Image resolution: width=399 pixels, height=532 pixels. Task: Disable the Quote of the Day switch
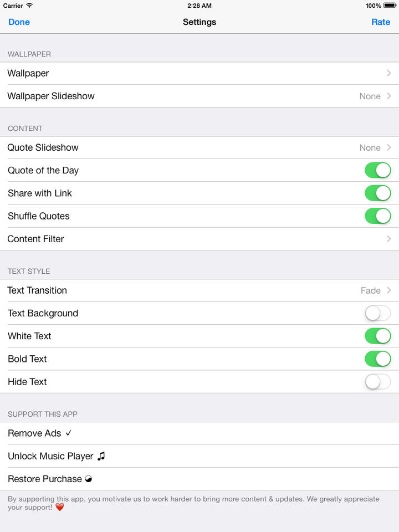pyautogui.click(x=377, y=170)
